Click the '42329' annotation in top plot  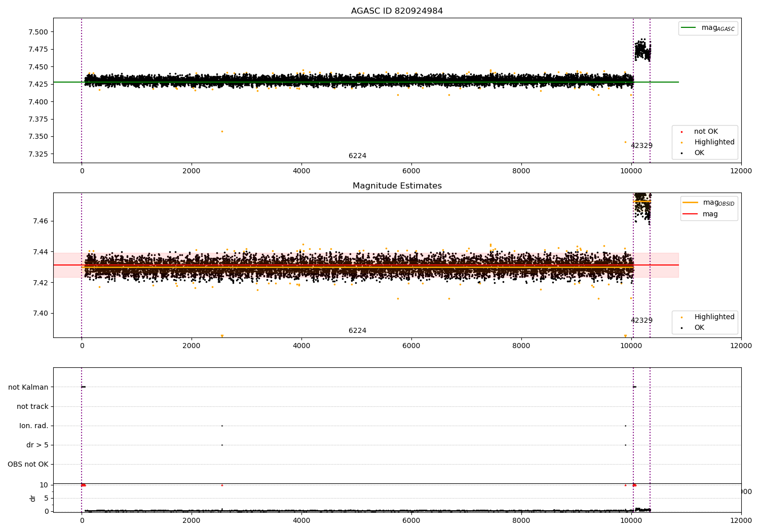[x=641, y=146]
